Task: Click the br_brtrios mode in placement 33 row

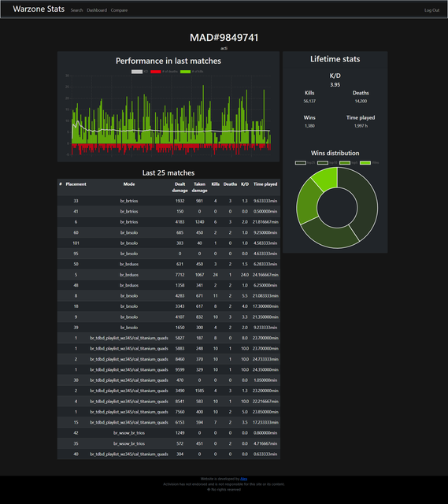Action: point(129,201)
